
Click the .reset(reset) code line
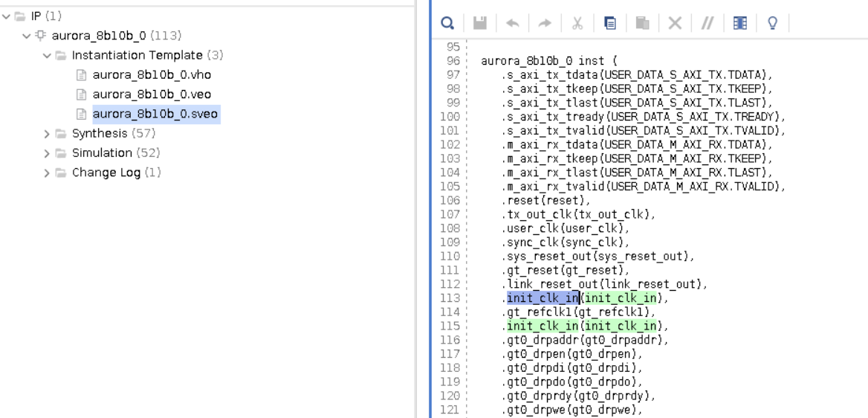[x=546, y=201]
